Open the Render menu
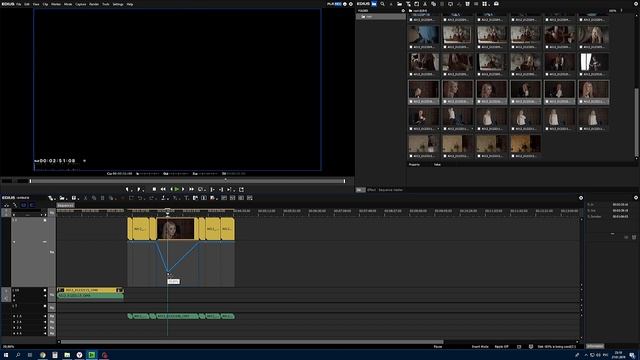Screen dimensions: 640x360 click(94, 4)
